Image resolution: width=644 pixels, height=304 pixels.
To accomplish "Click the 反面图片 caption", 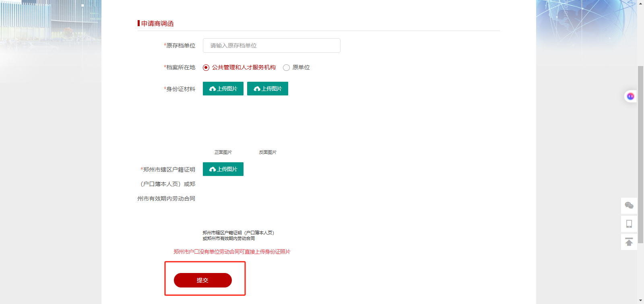I will tap(268, 152).
